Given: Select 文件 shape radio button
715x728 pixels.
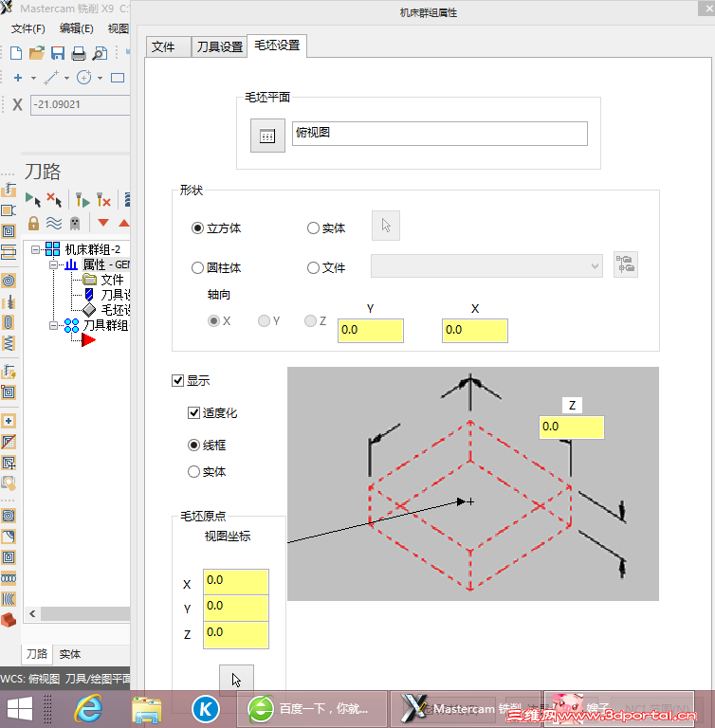Looking at the screenshot, I should (x=313, y=268).
